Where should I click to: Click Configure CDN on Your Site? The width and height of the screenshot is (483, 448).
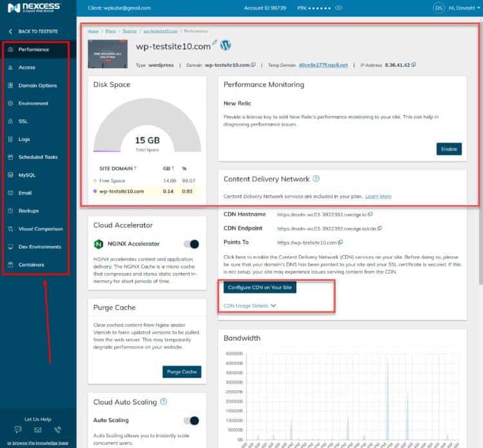(x=260, y=287)
